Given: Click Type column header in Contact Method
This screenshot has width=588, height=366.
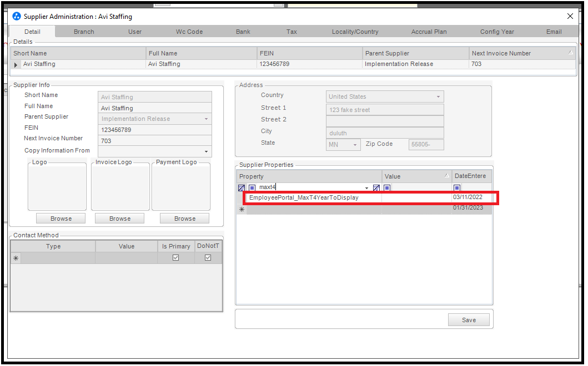Looking at the screenshot, I should tap(53, 246).
